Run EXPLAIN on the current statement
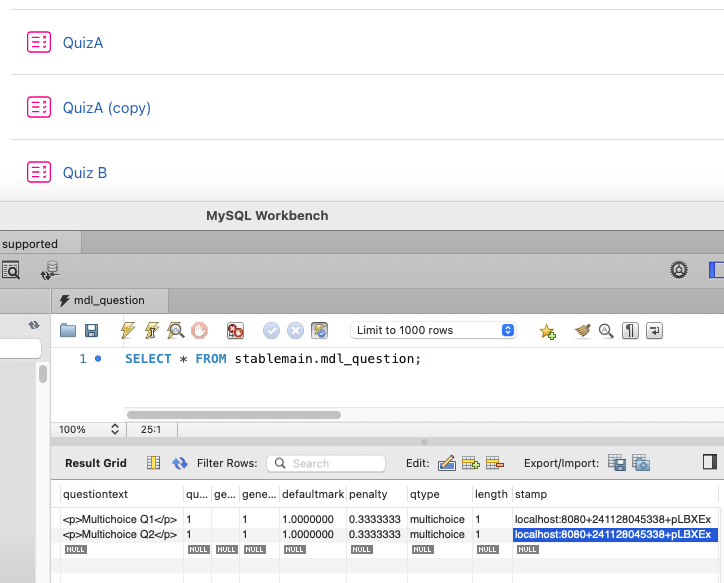724x583 pixels. 176,331
